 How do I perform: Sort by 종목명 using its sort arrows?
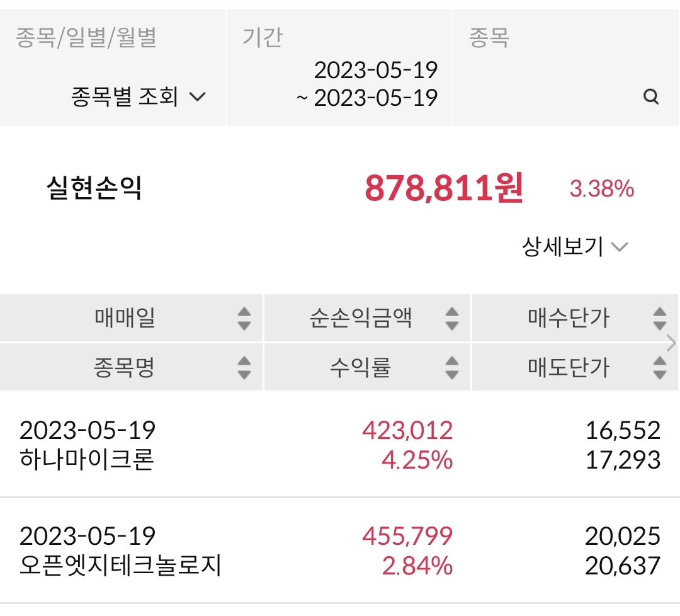pos(244,367)
